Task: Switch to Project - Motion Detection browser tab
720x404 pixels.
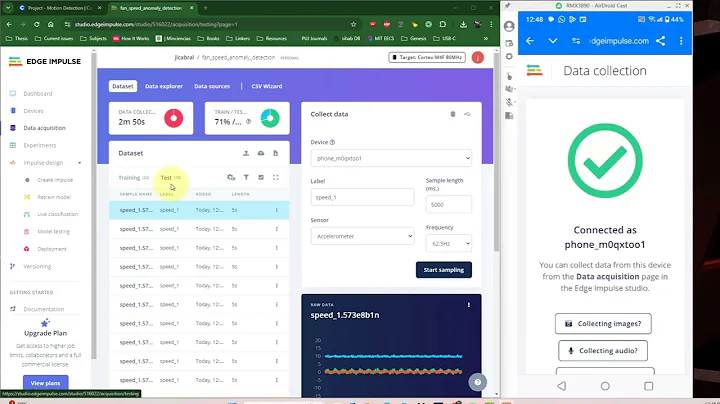Action: coord(60,8)
